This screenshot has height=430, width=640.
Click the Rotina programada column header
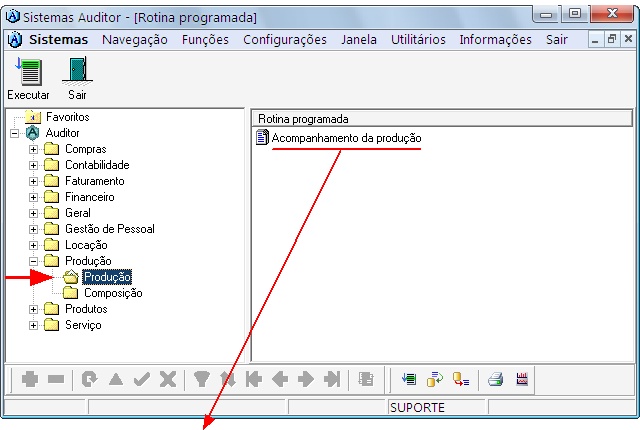point(303,118)
